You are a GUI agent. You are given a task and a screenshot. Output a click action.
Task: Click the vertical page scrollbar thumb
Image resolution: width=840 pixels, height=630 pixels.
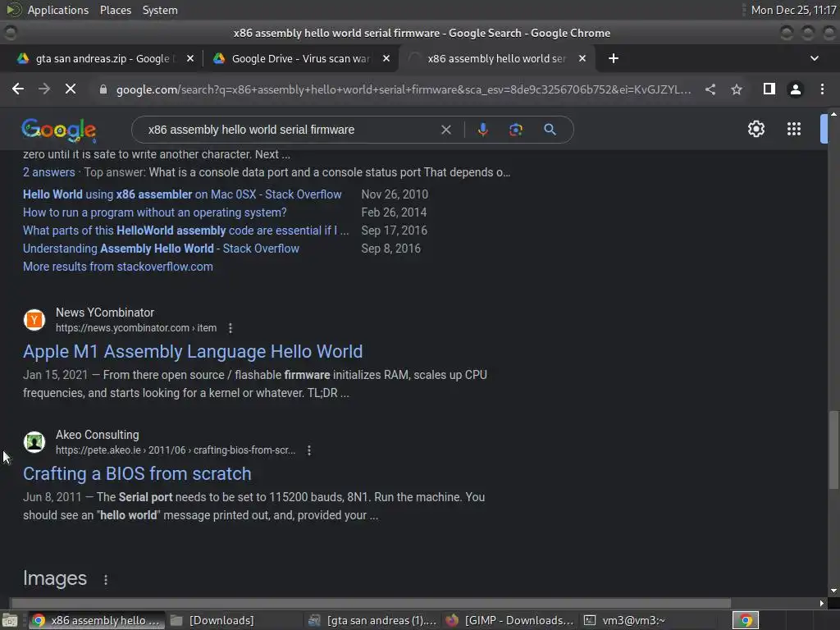pos(833,450)
